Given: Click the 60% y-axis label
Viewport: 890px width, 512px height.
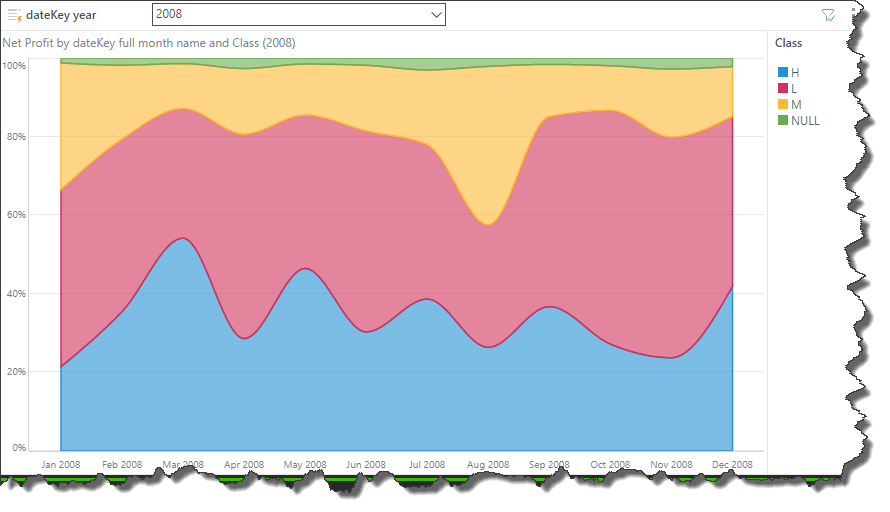Looking at the screenshot, I should click(14, 215).
